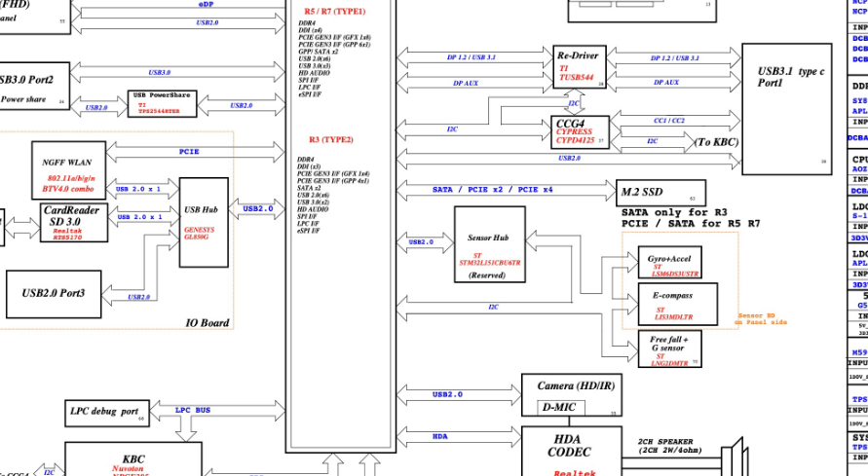Screen dimensions: 868x476
Task: Select the STM32L151CBU6TR part number
Action: pos(489,263)
